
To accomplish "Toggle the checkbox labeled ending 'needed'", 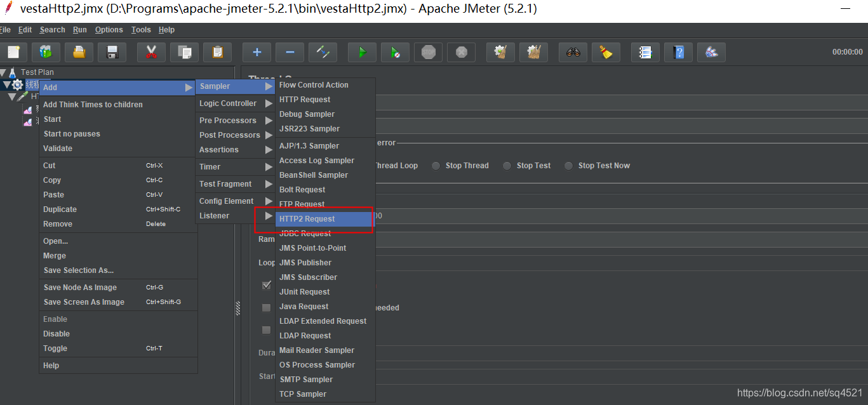I will 267,308.
